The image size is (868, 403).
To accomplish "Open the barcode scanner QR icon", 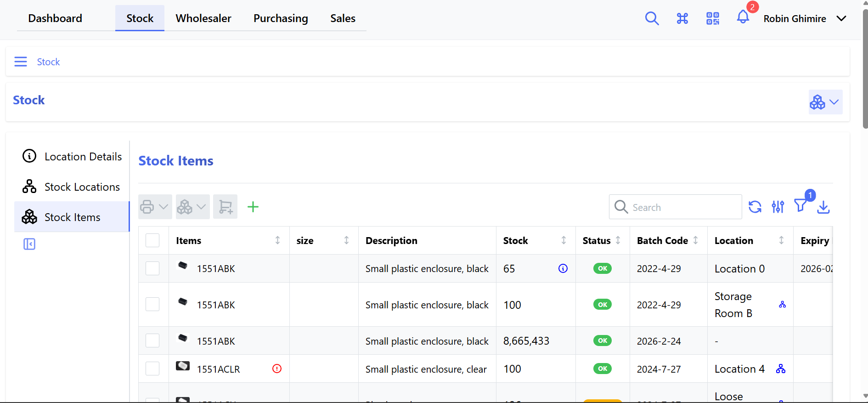I will (x=712, y=18).
